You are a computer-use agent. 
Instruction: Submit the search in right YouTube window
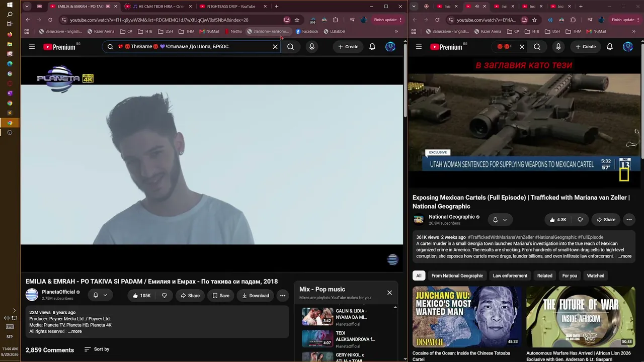click(x=537, y=47)
